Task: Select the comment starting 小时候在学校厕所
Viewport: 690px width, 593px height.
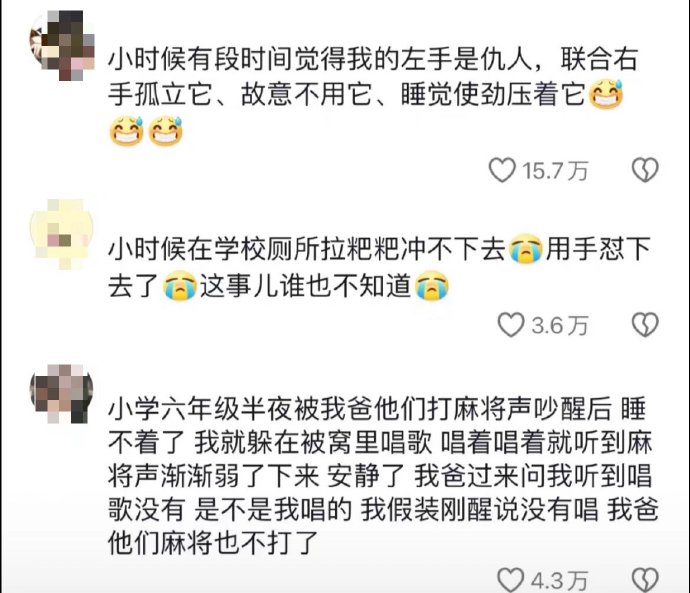Action: [x=379, y=267]
